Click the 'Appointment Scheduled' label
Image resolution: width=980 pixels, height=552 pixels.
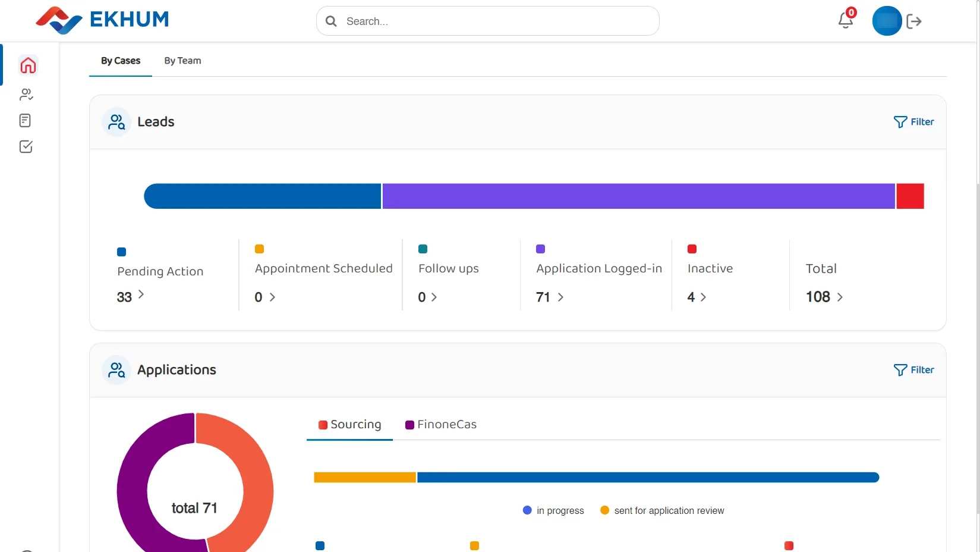point(324,268)
